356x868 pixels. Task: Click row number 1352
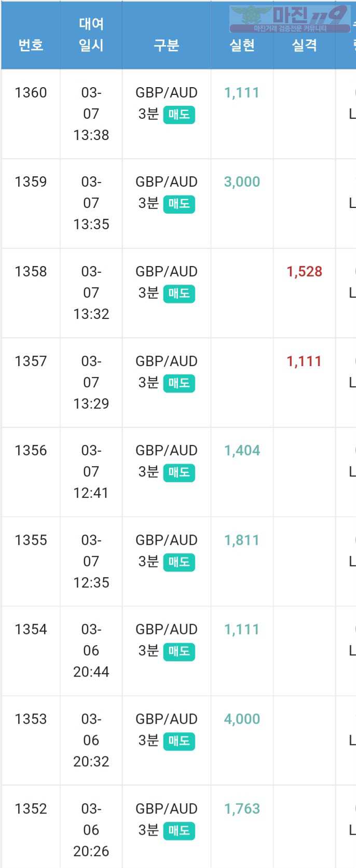click(31, 809)
